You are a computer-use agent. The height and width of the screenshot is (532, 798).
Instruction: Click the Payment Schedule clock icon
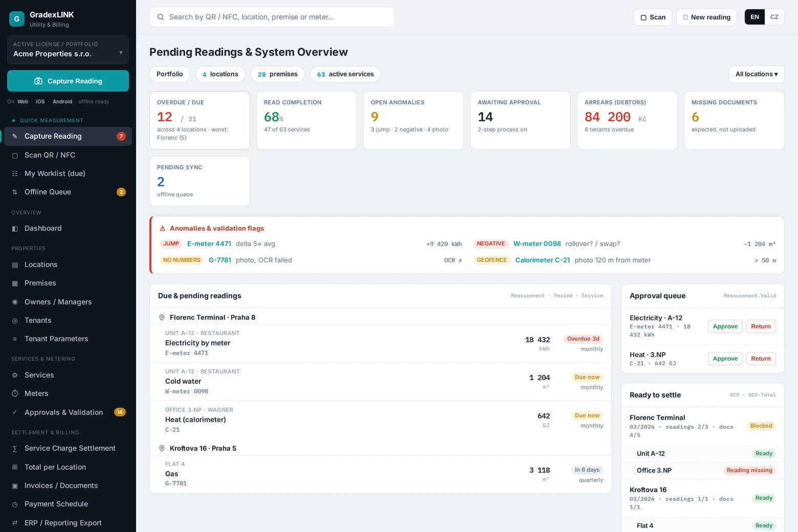15,504
